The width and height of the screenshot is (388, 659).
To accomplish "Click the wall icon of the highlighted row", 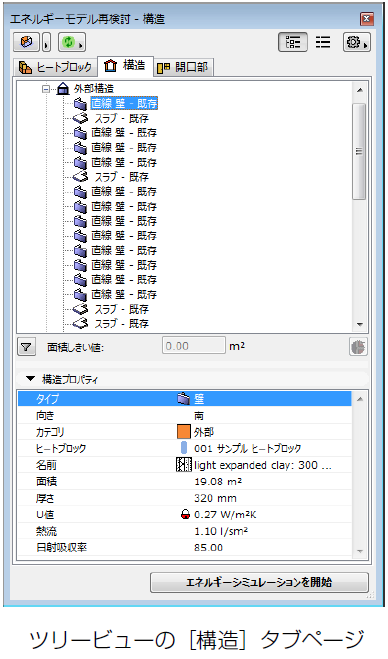I will (x=80, y=103).
